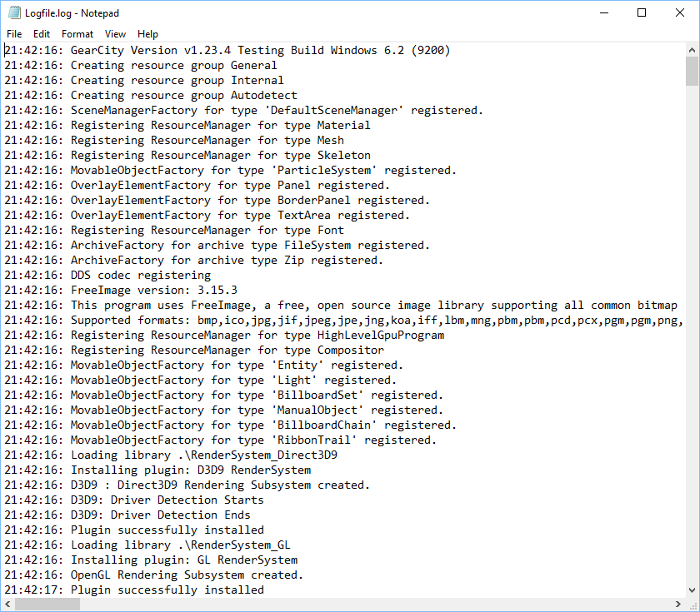
Task: Click the empty vertical scrollbar track below thumb
Action: pos(692,333)
